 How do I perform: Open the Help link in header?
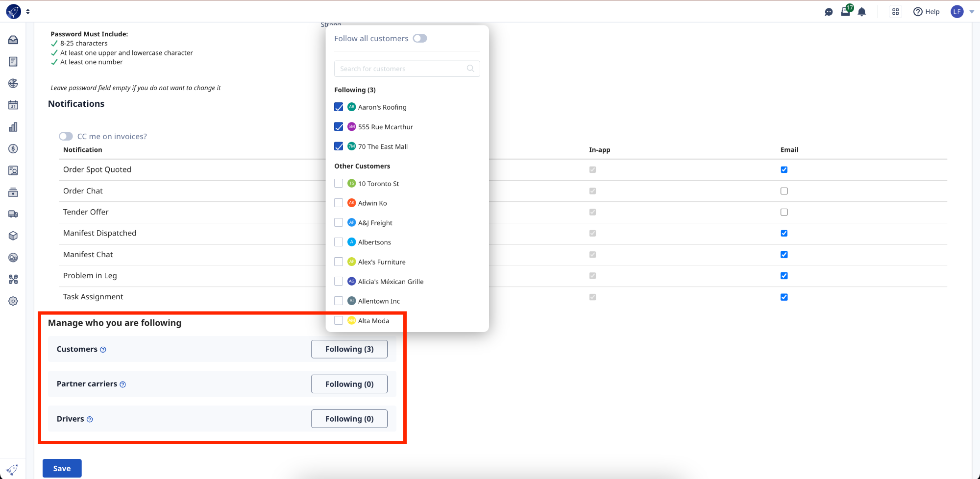[927, 12]
